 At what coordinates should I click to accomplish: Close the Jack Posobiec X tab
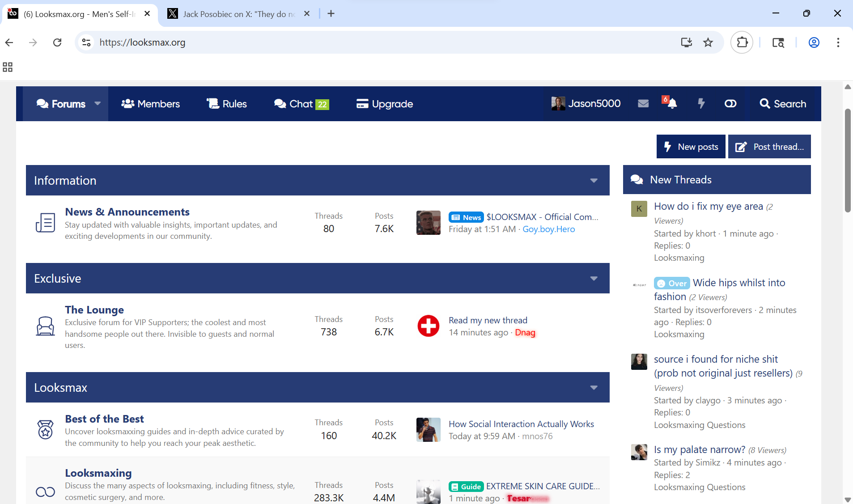[307, 14]
